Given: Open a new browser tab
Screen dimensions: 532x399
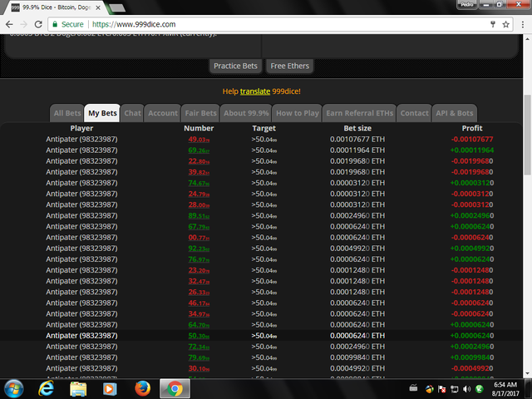Looking at the screenshot, I should click(x=117, y=7).
